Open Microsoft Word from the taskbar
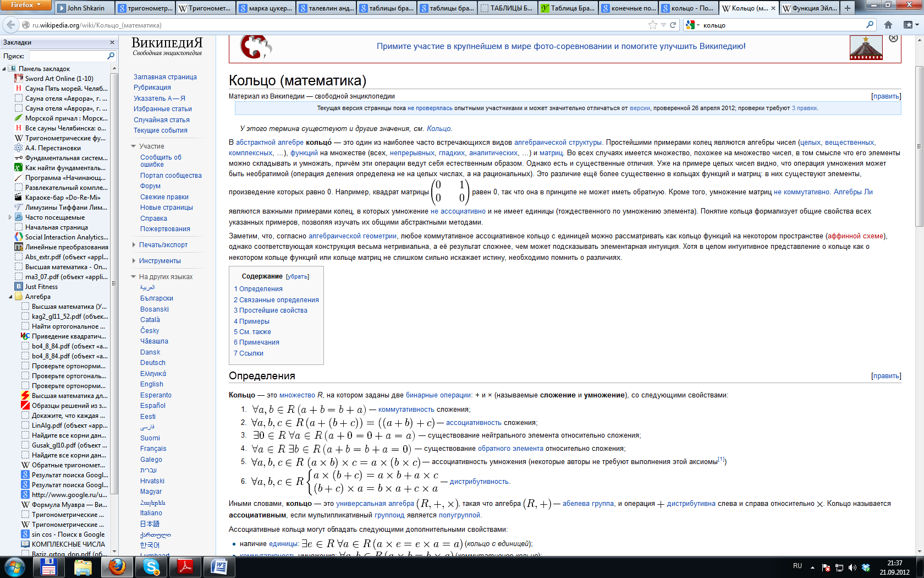Screen dimensions: 924x578 [x=219, y=566]
